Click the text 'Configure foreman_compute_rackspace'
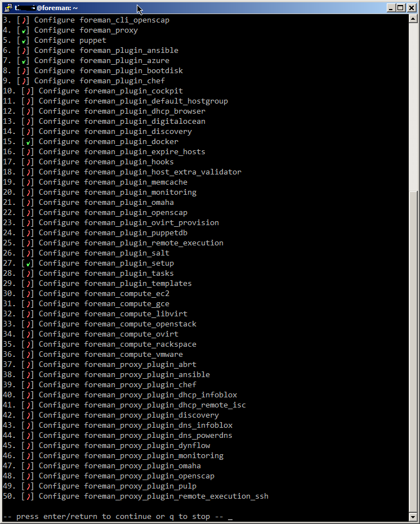420x524 pixels. pyautogui.click(x=118, y=344)
